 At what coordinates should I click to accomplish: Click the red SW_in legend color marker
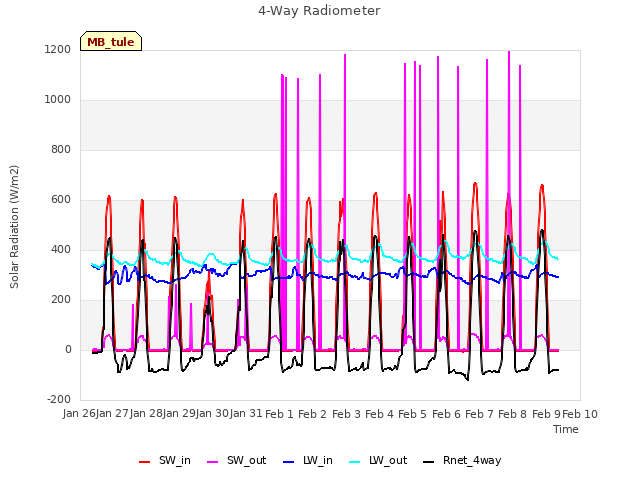(x=144, y=462)
